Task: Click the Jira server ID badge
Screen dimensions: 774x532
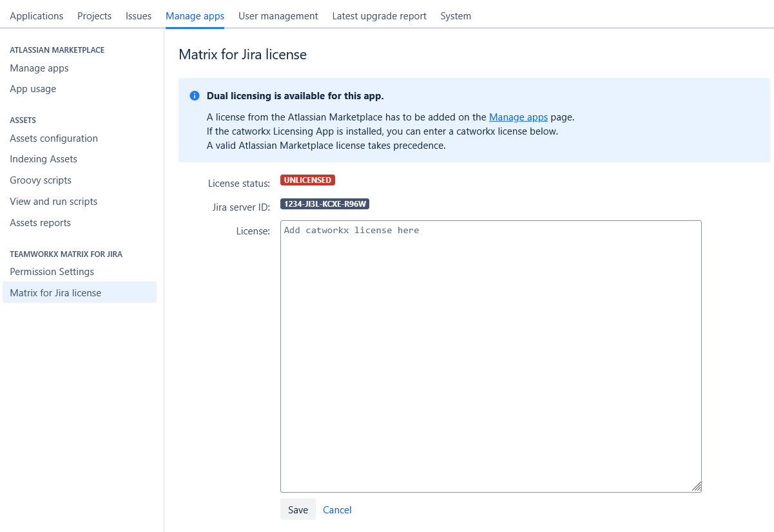Action: [325, 204]
